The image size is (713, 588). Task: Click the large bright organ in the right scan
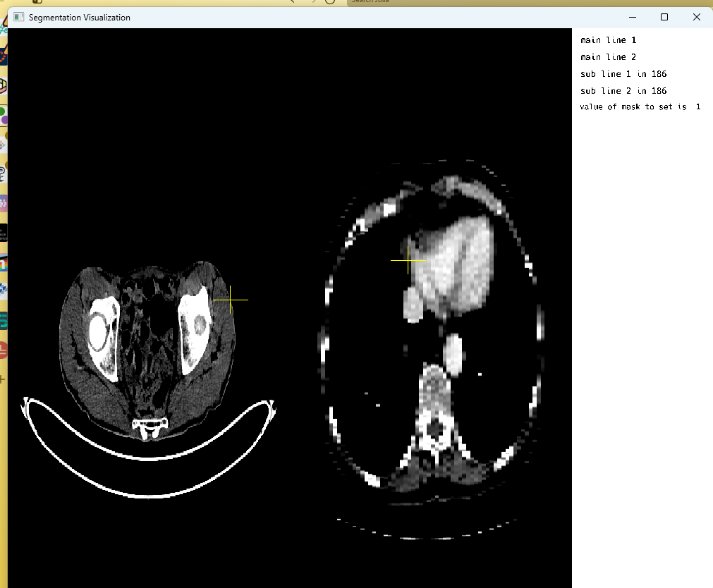pos(455,266)
